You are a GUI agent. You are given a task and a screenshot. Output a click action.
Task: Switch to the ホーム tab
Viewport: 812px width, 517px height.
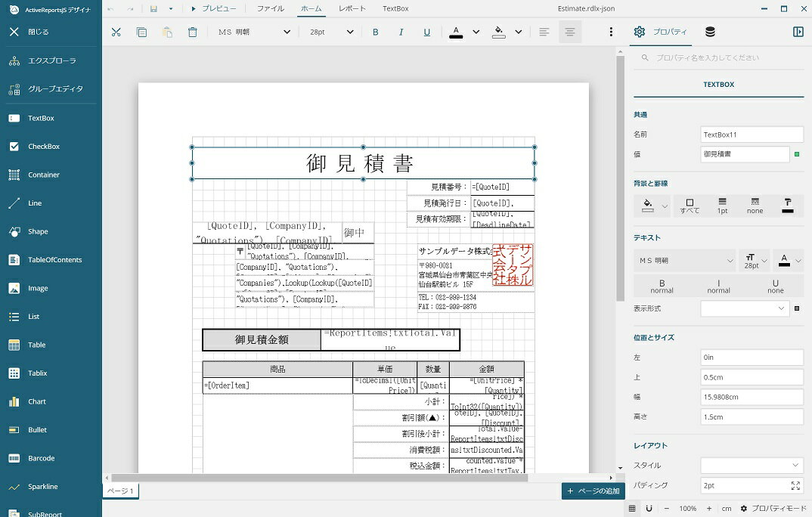pos(311,9)
